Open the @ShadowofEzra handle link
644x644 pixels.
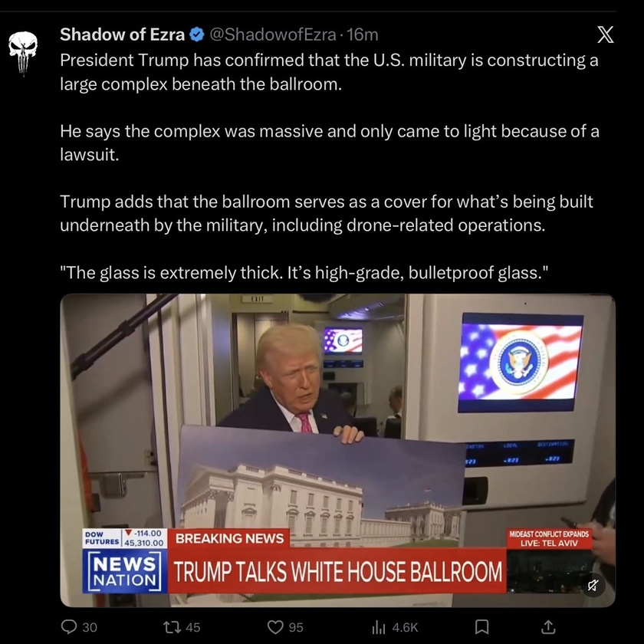tap(273, 34)
